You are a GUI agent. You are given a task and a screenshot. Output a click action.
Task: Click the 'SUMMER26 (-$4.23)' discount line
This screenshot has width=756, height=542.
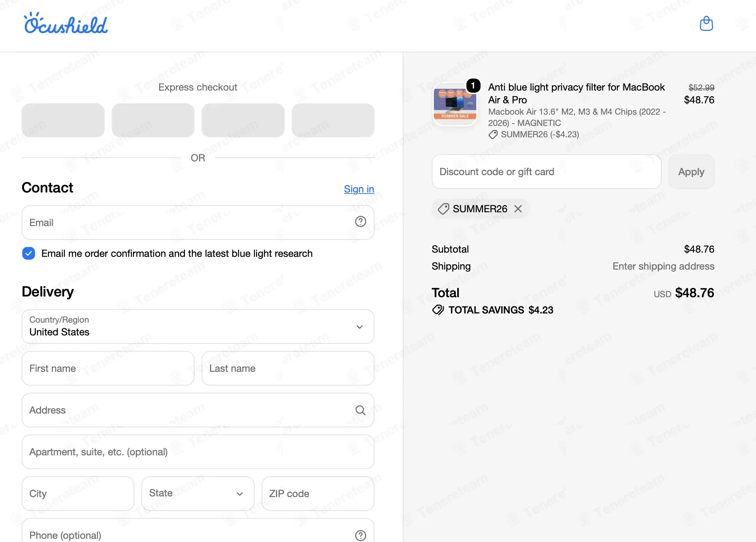540,134
